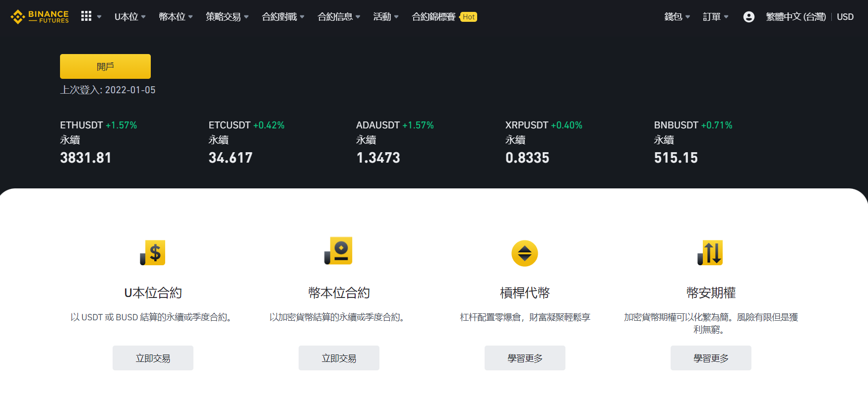
Task: Open the XRPUSDT perpetual ticker
Action: [544, 142]
